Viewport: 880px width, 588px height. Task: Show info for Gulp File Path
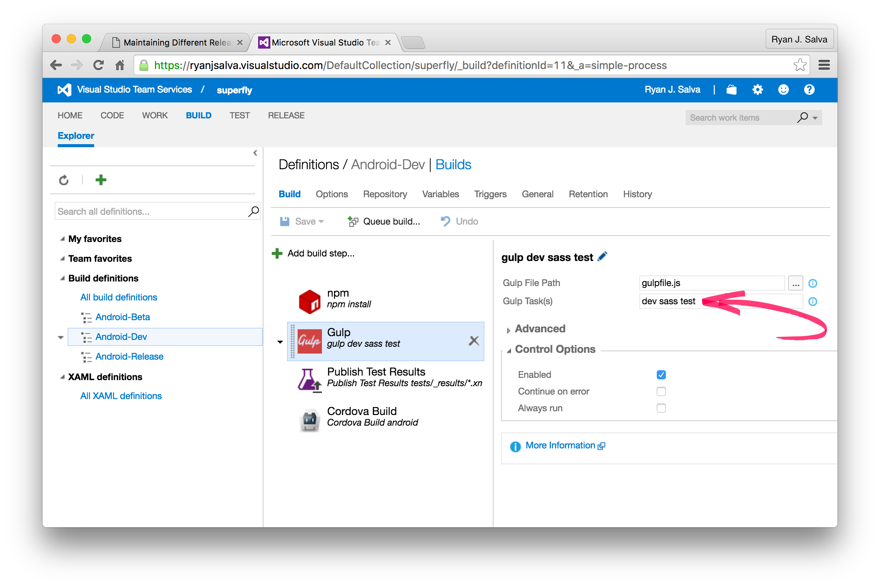click(812, 283)
